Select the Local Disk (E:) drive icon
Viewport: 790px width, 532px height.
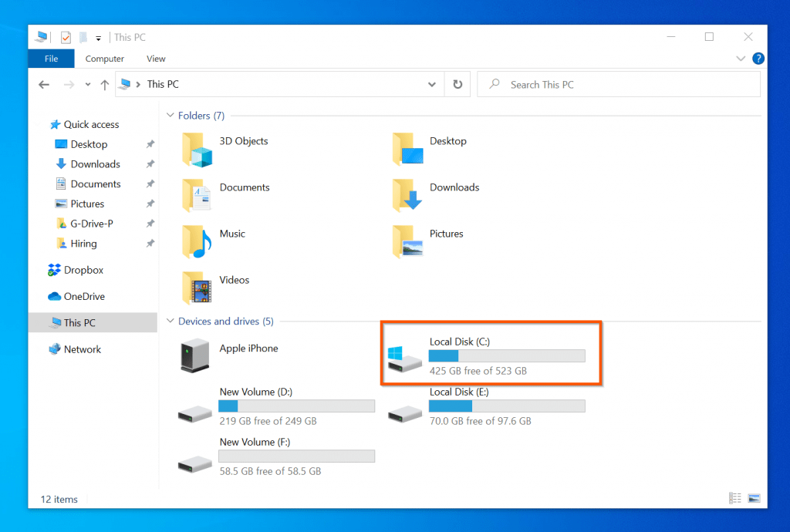click(x=404, y=414)
